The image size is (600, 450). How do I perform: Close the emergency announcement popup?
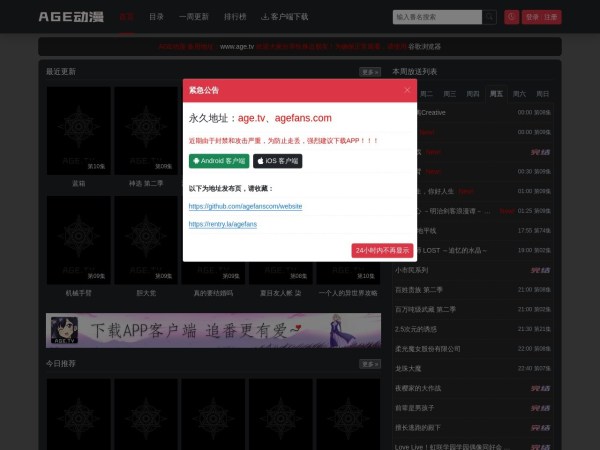coord(407,89)
